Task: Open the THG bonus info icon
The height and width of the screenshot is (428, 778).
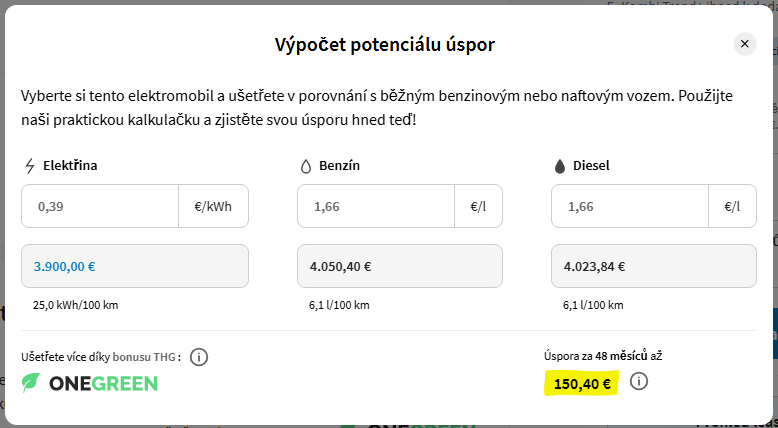Action: tap(199, 357)
